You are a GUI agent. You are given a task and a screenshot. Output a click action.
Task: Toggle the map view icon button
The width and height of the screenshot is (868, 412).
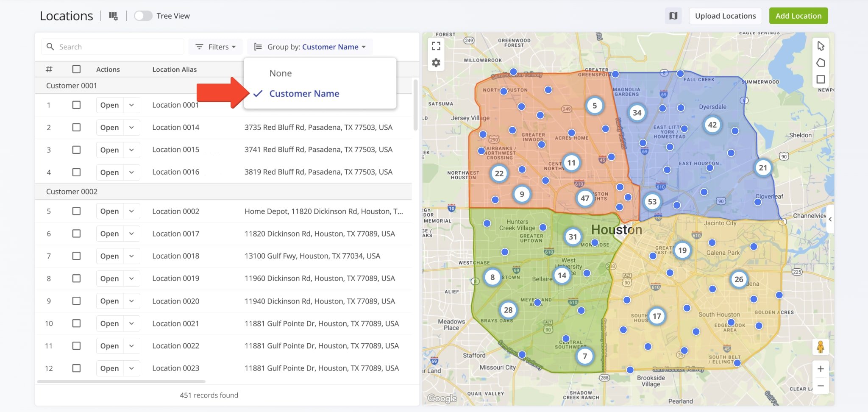pos(673,16)
